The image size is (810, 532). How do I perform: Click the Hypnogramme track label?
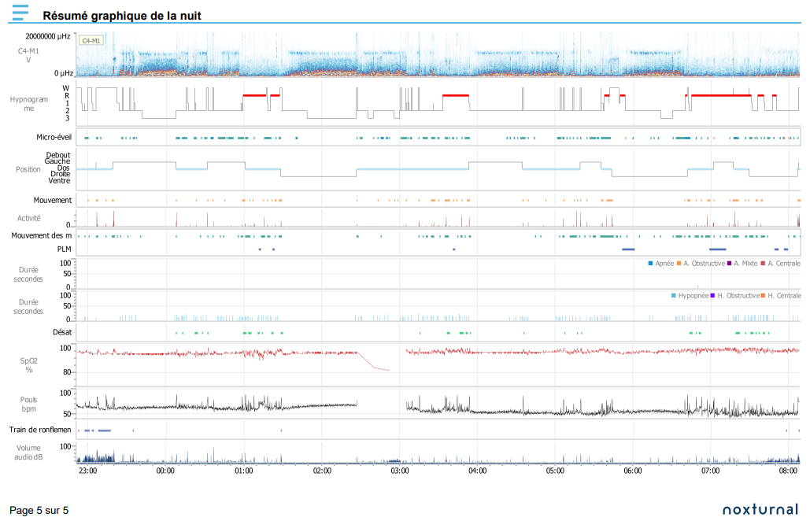[29, 104]
